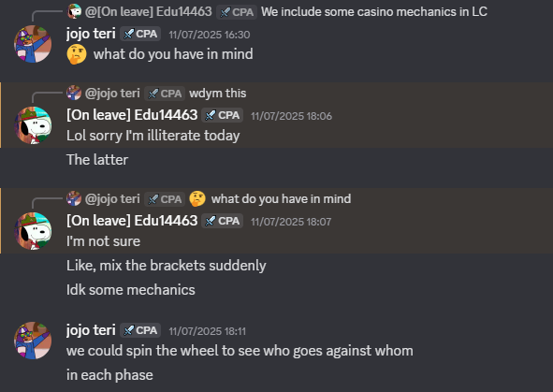The image size is (553, 392).
Task: Click jojo teri's avatar on 18:11 message
Action: click(x=33, y=341)
